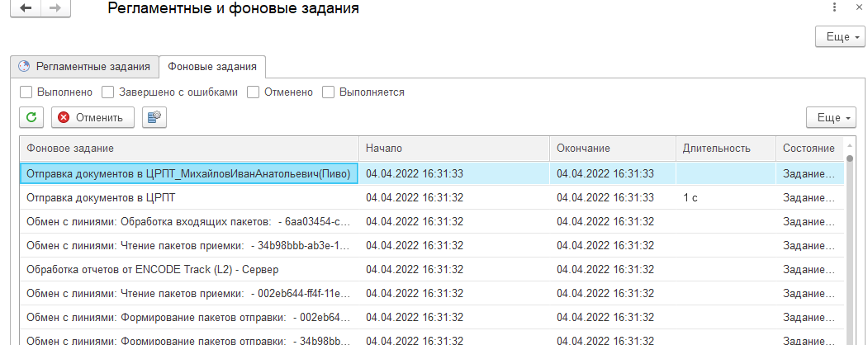Enable the Завершено с ошибками filter
The height and width of the screenshot is (345, 868).
point(108,92)
